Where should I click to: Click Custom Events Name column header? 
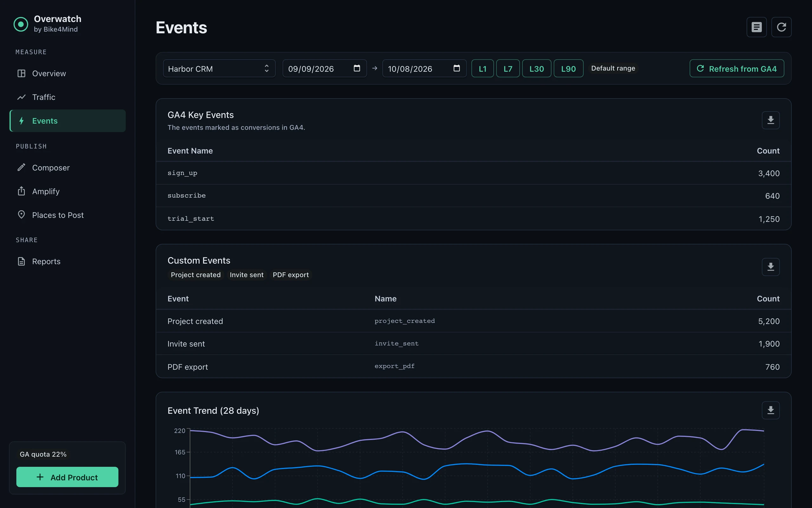[x=385, y=299]
